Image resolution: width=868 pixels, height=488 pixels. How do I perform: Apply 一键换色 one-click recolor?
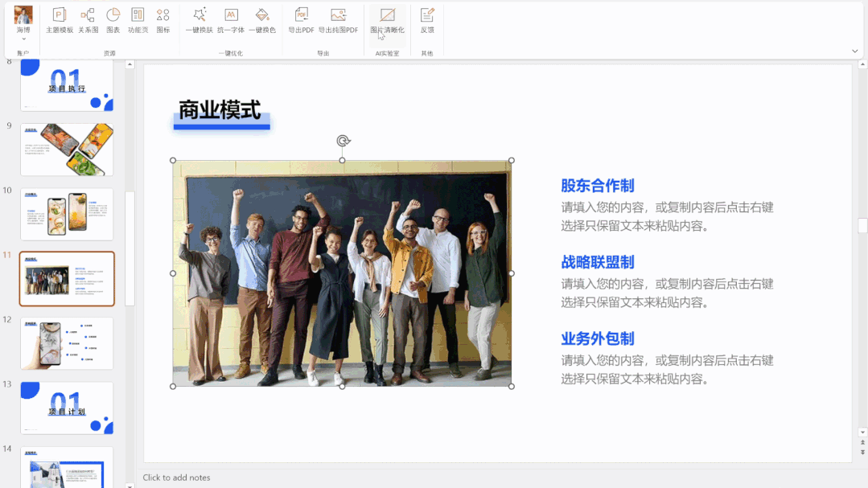[x=262, y=20]
